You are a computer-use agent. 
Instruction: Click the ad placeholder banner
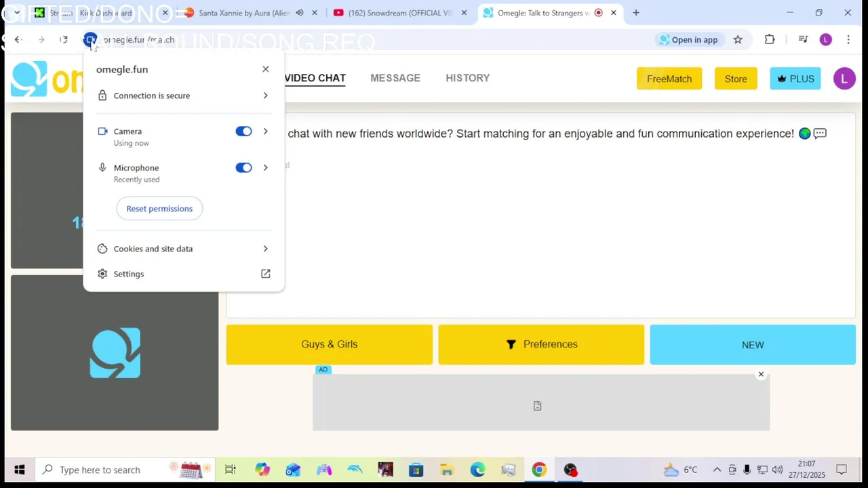tap(541, 403)
